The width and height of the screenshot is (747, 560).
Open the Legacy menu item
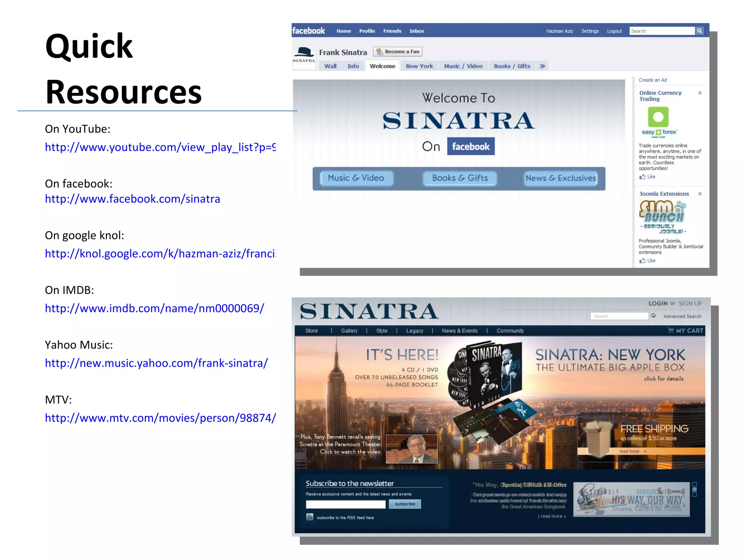click(415, 331)
